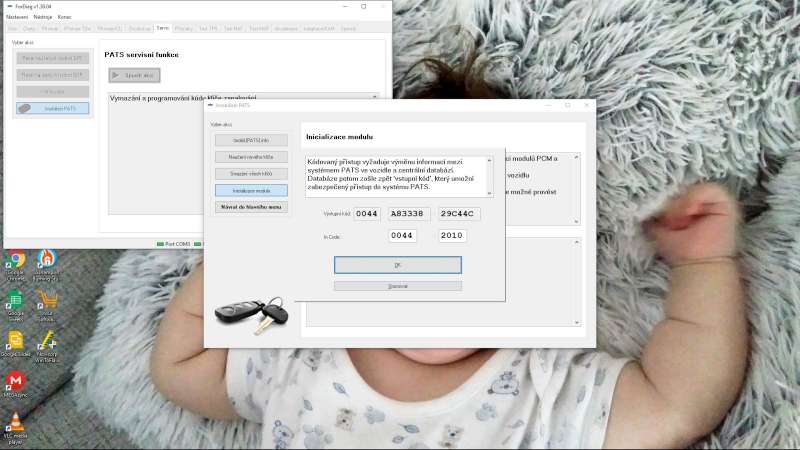Click the Inicializace PATS button with key icon
This screenshot has width=800, height=450.
[53, 108]
